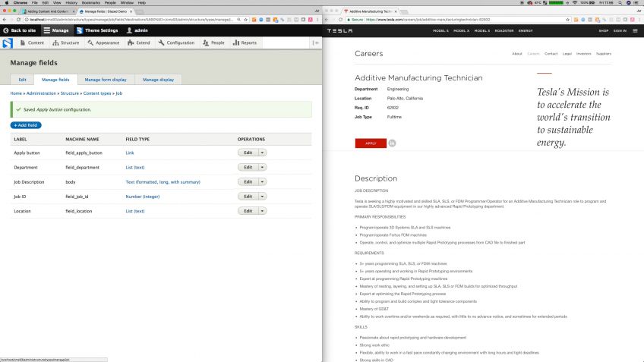Click List (text) type for Department
Image resolution: width=644 pixels, height=362 pixels.
click(135, 168)
